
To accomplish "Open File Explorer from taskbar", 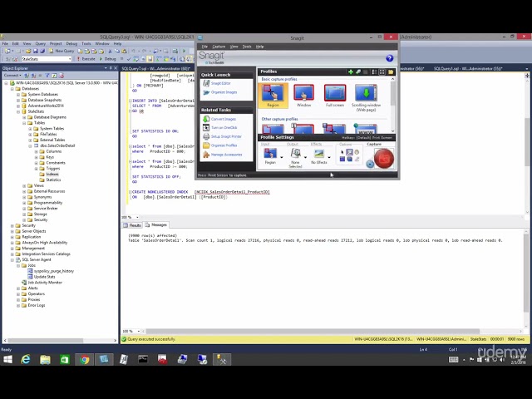I will tap(45, 360).
